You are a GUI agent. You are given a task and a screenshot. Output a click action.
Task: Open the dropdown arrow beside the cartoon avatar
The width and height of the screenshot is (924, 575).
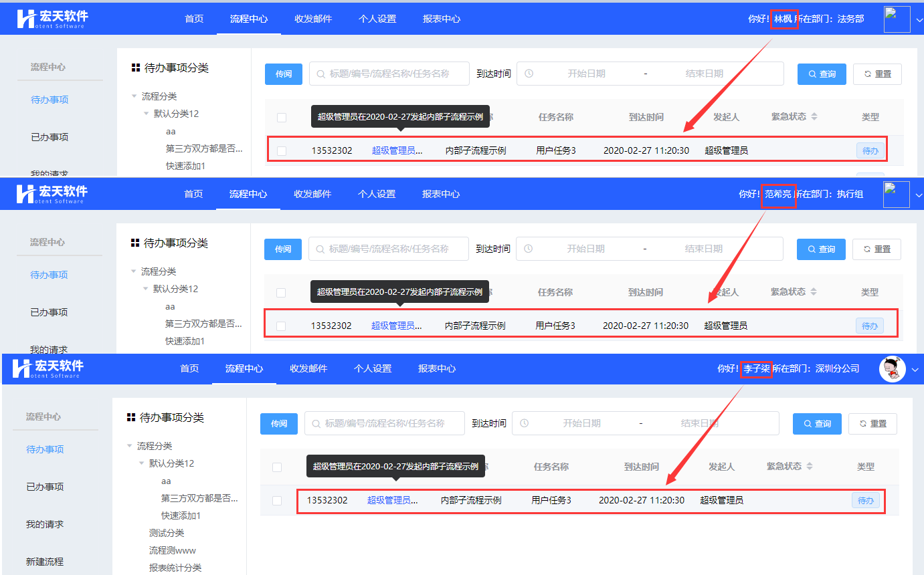click(915, 370)
